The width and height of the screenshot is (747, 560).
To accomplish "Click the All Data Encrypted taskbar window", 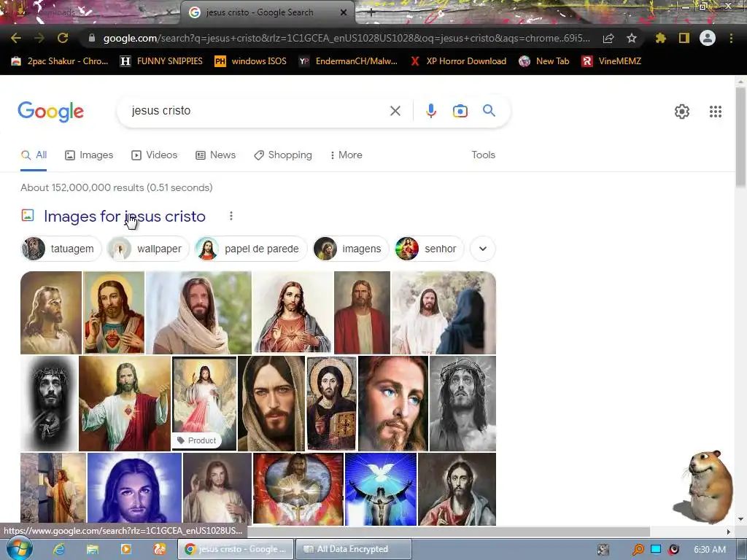I will [354, 549].
